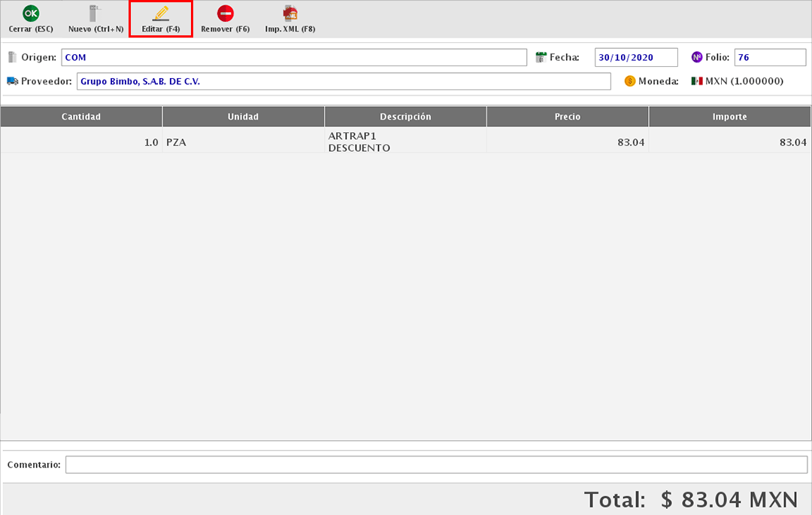Click the orange Moneda coin icon
Screen dimensions: 812x515
[x=629, y=81]
